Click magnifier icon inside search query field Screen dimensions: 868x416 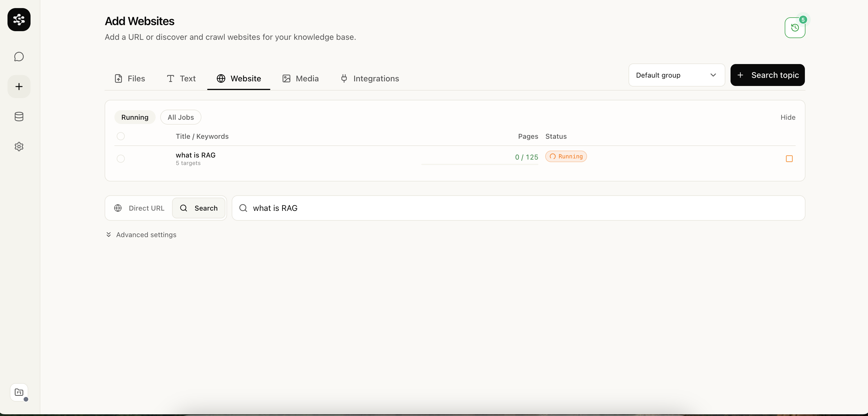point(243,208)
